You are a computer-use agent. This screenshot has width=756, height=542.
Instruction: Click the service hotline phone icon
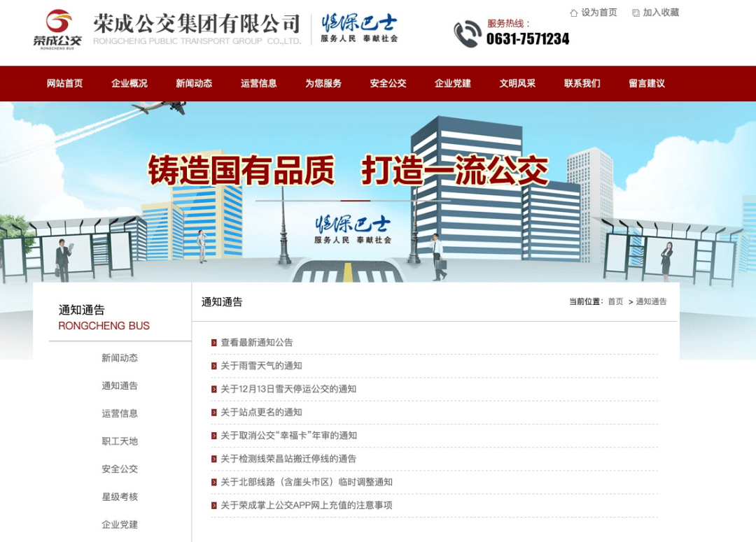coord(467,34)
